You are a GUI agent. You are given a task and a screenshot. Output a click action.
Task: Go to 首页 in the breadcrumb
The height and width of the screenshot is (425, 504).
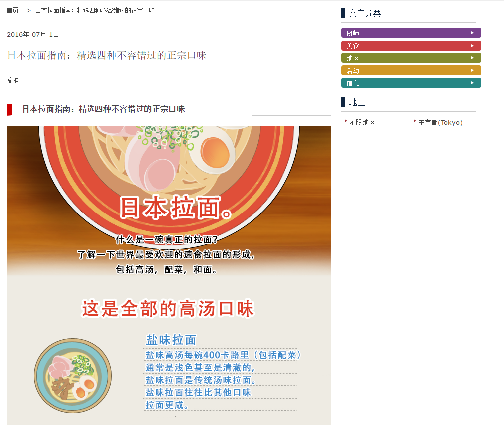(13, 10)
